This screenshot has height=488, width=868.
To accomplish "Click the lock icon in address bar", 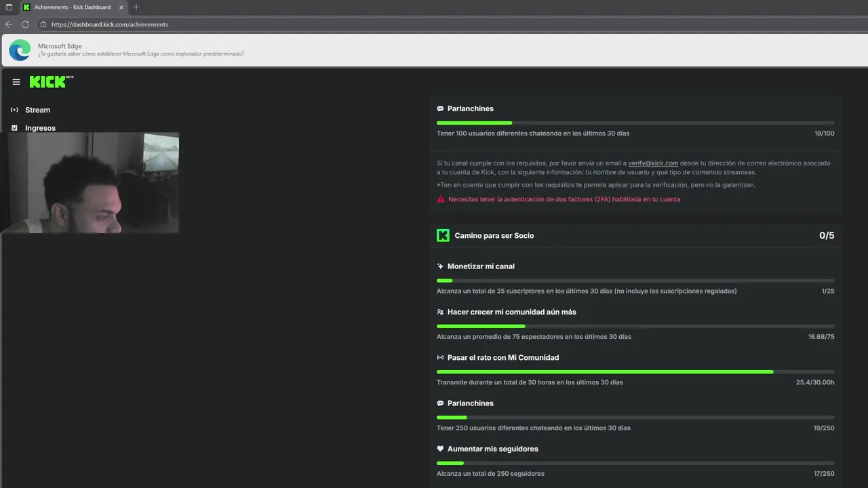I will coord(43,24).
